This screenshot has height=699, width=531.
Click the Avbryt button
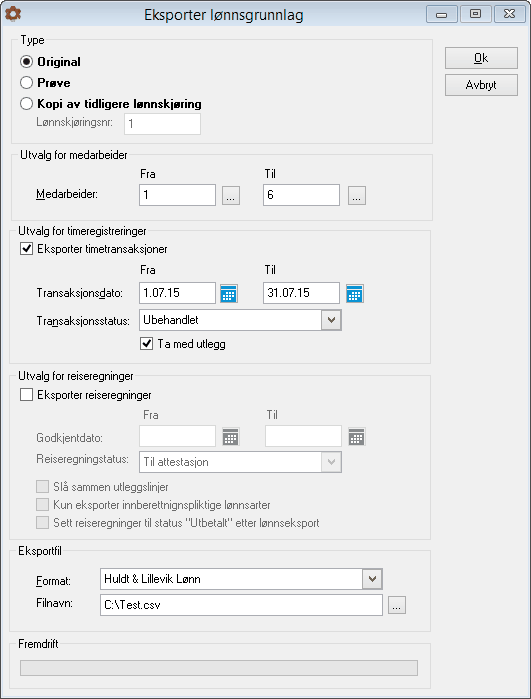click(481, 85)
